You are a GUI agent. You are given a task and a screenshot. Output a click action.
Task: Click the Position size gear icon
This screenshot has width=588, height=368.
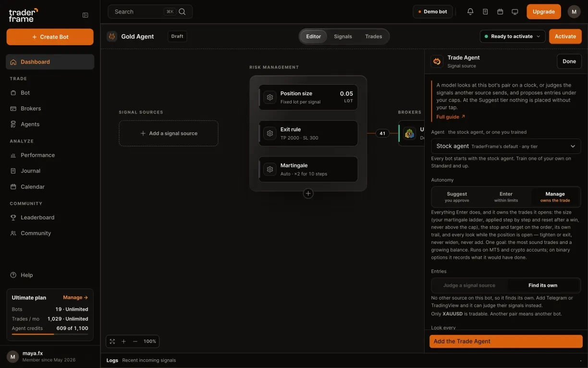click(270, 97)
